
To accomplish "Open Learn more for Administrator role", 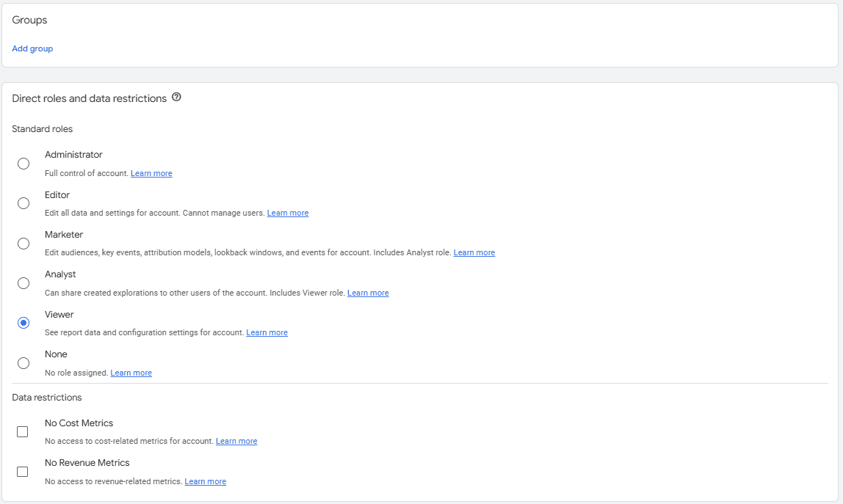I will (x=151, y=173).
